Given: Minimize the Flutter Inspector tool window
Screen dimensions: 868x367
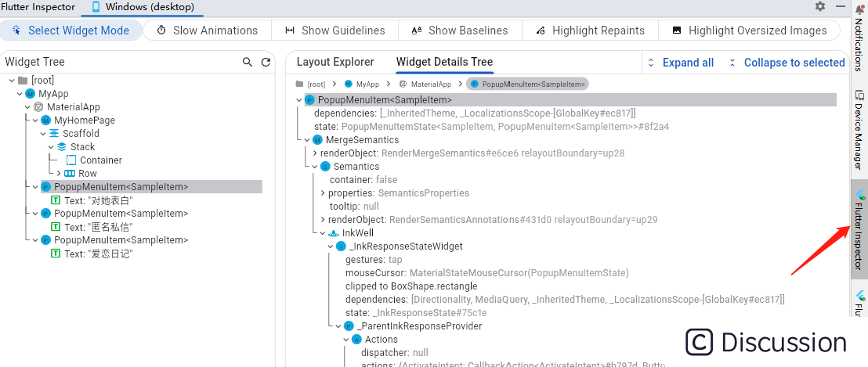Looking at the screenshot, I should [841, 6].
